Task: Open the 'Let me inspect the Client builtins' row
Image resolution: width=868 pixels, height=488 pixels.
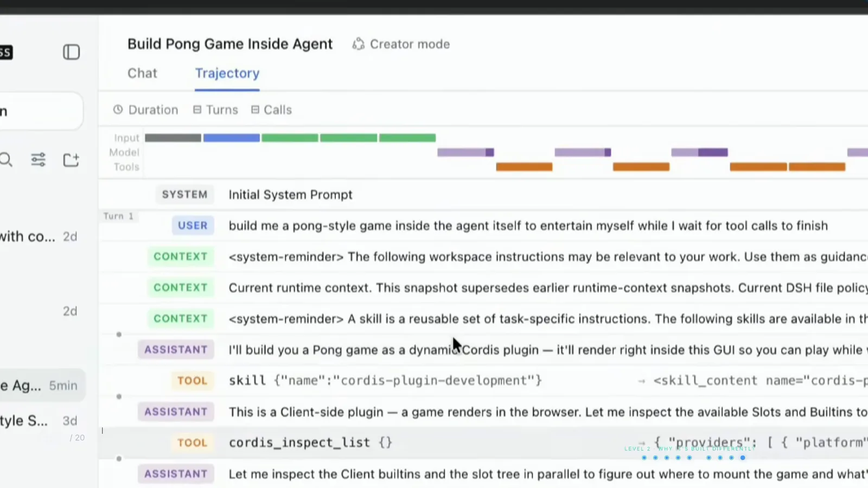Action: pyautogui.click(x=483, y=474)
